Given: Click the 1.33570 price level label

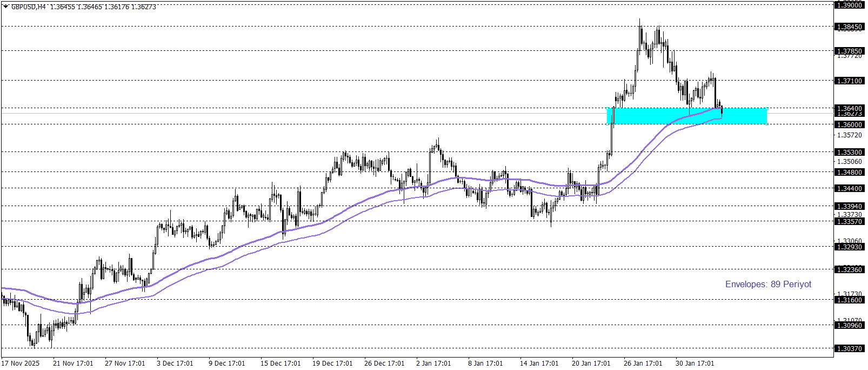Looking at the screenshot, I should (849, 221).
